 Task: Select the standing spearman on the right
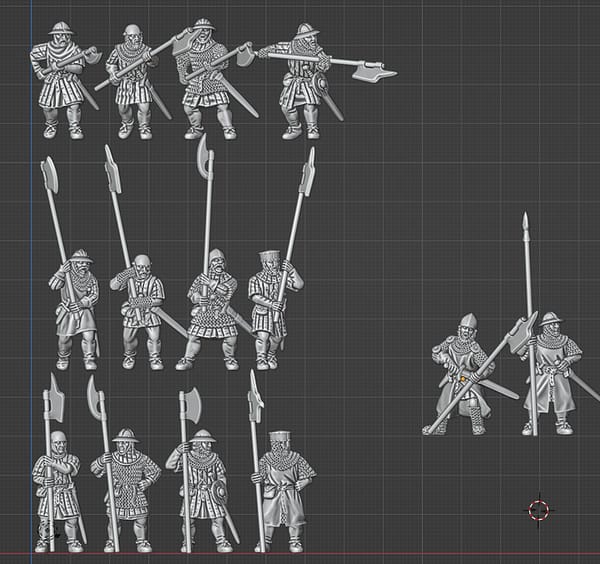(x=550, y=370)
